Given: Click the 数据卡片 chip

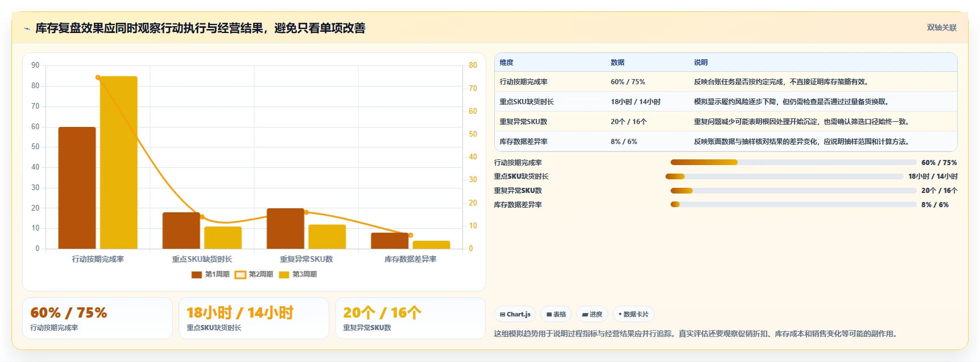Looking at the screenshot, I should [x=633, y=314].
